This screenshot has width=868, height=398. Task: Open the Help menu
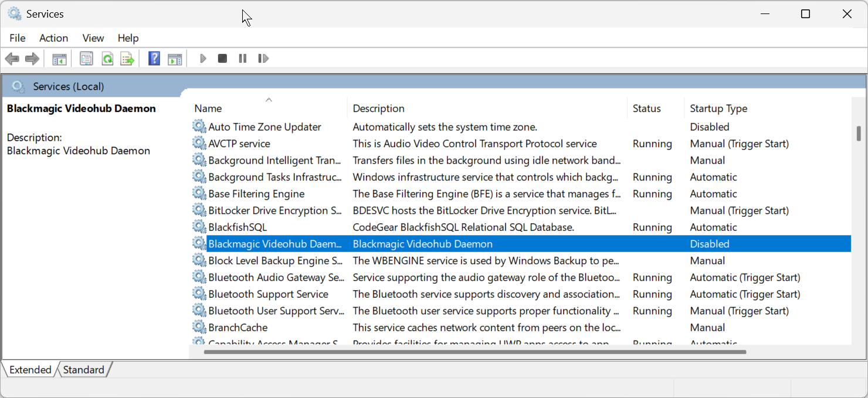[128, 38]
